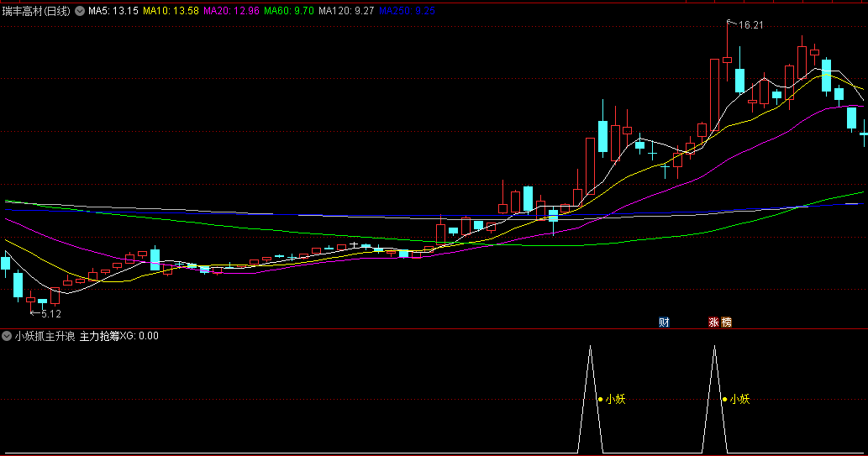This screenshot has height=456, width=868.
Task: Click the MA5: 13.15 label
Action: click(x=113, y=11)
